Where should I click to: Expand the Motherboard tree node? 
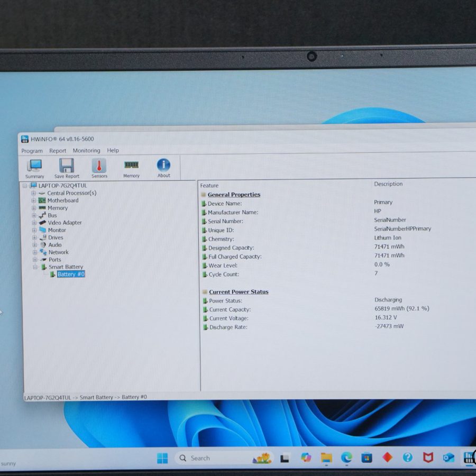(34, 200)
